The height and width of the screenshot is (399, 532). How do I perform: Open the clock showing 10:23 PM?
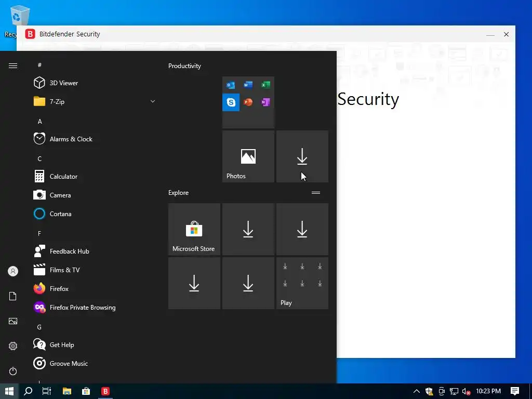pyautogui.click(x=488, y=391)
